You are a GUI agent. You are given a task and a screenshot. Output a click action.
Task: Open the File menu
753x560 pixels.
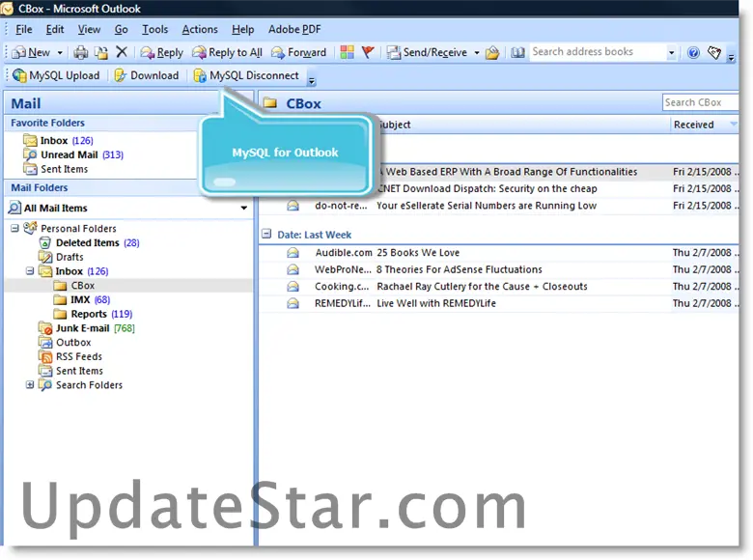click(23, 29)
